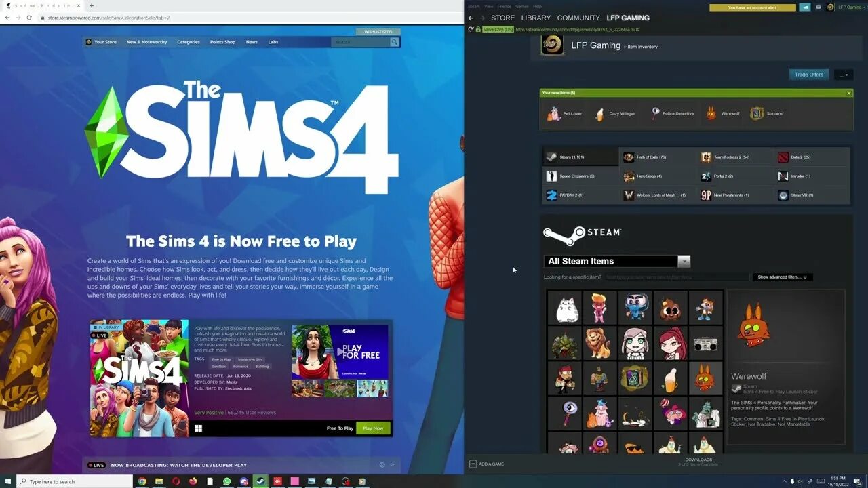868x488 pixels.
Task: Open the more options button beside Trade Offers
Action: click(x=844, y=75)
